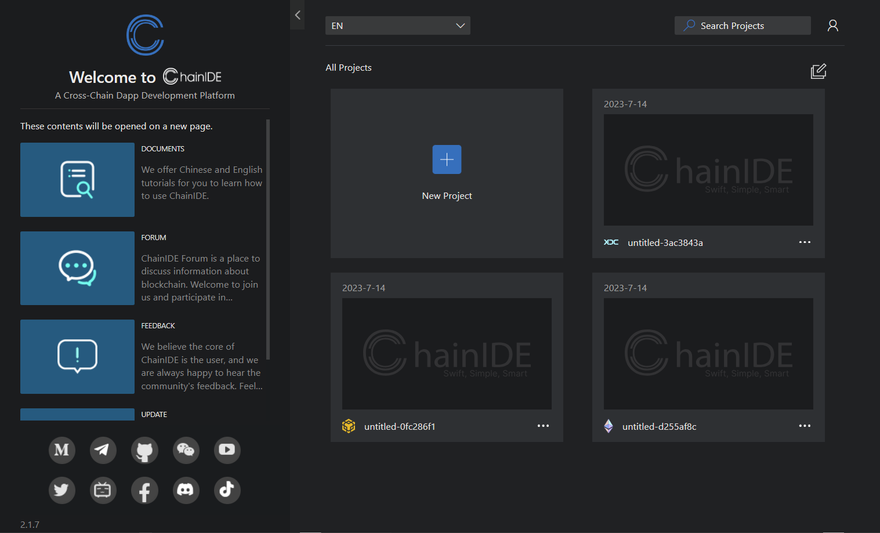This screenshot has height=533, width=880.
Task: Click the user account icon
Action: [x=833, y=26]
